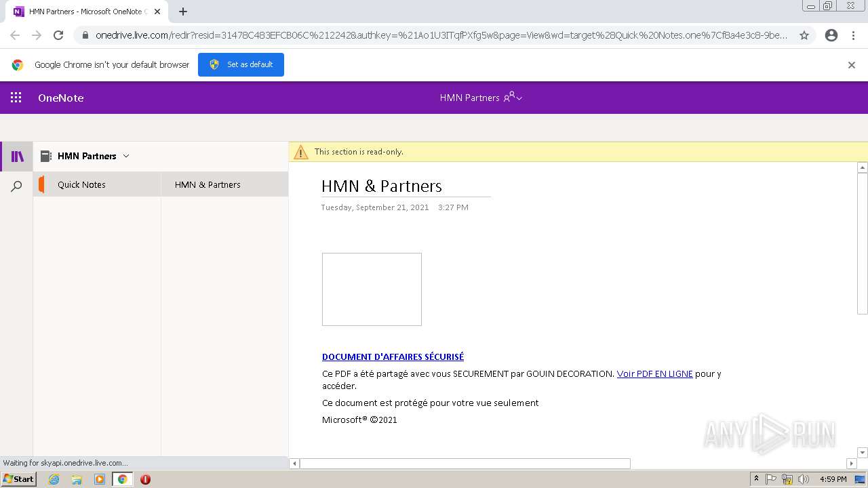Screen dimensions: 868x488
Task: Select the Quick Notes section
Action: coord(97,184)
